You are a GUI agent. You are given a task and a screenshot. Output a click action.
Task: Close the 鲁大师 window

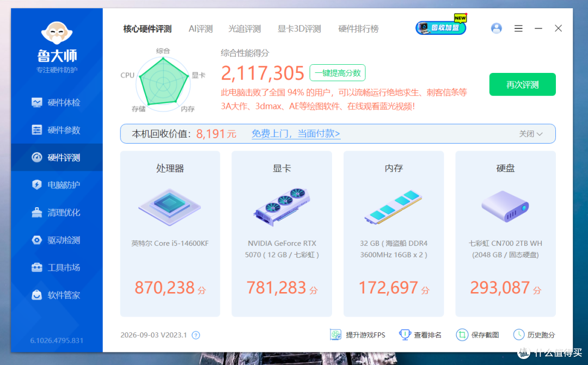558,28
